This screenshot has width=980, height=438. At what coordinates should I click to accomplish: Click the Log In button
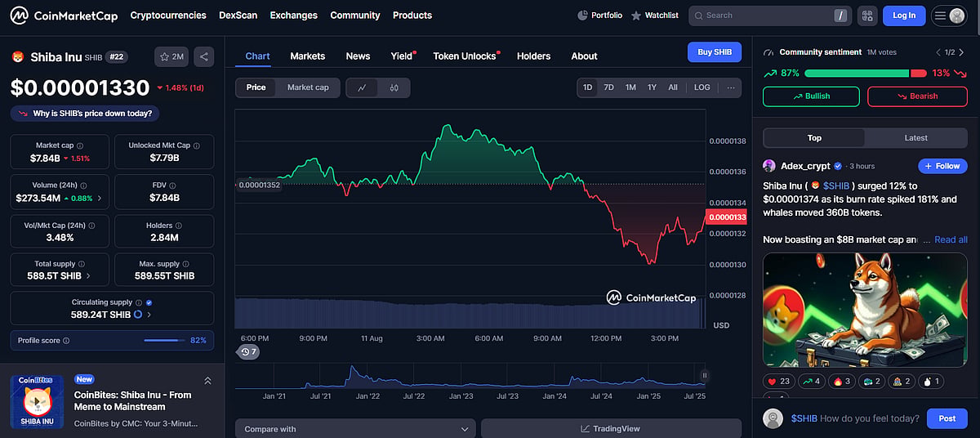pyautogui.click(x=904, y=15)
